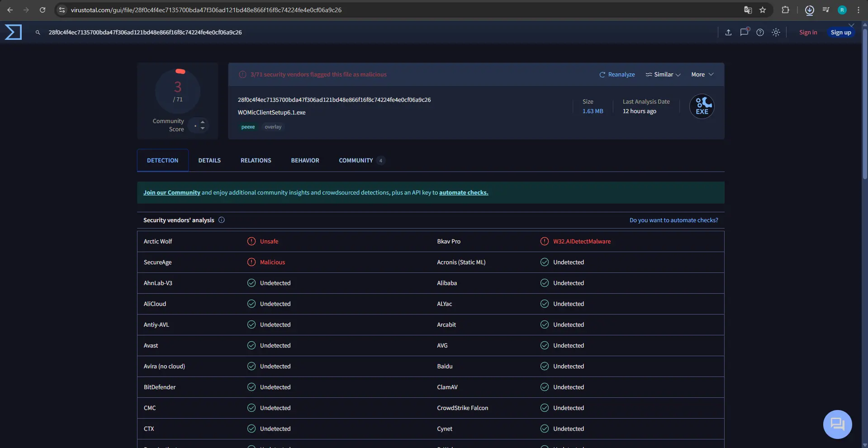This screenshot has height=448, width=868.
Task: Click the Unsafe result for Arctic Wolf
Action: (269, 241)
